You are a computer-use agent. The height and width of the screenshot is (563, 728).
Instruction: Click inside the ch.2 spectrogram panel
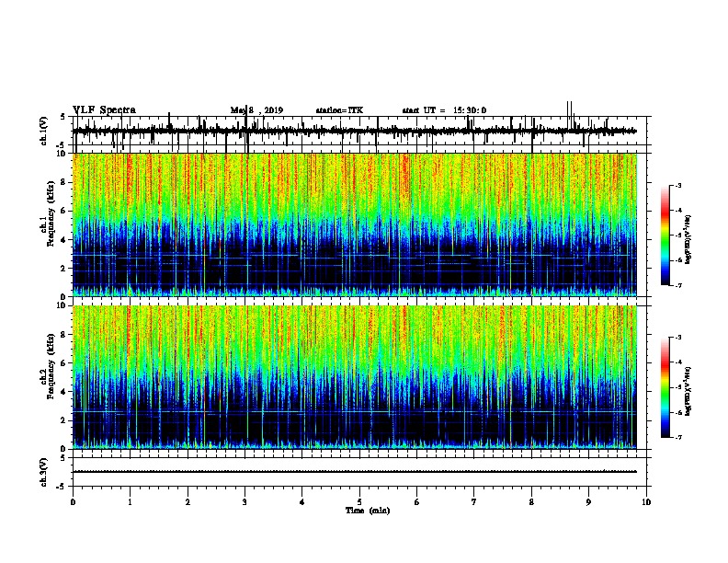[x=355, y=377]
